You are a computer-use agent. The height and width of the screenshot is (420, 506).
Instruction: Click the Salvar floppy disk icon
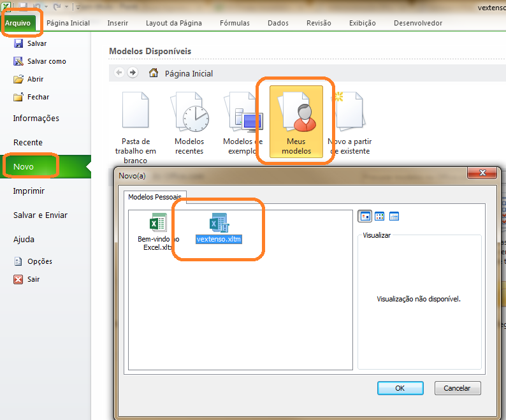click(x=18, y=43)
